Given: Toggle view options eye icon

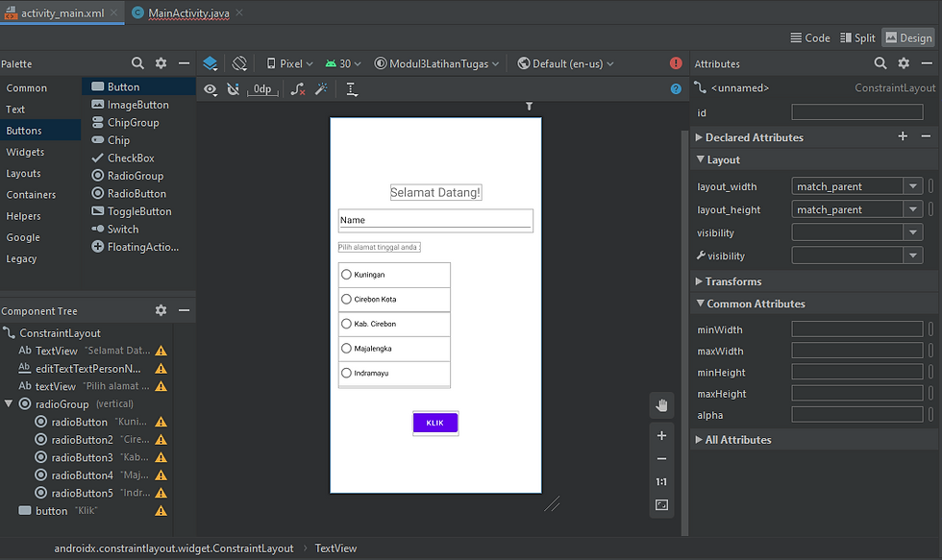Looking at the screenshot, I should click(211, 89).
